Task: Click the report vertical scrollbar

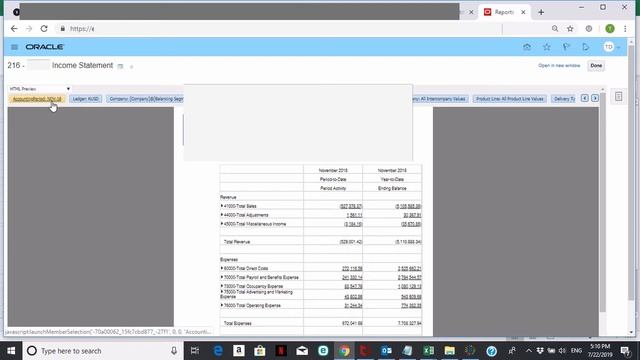Action: pos(602,203)
